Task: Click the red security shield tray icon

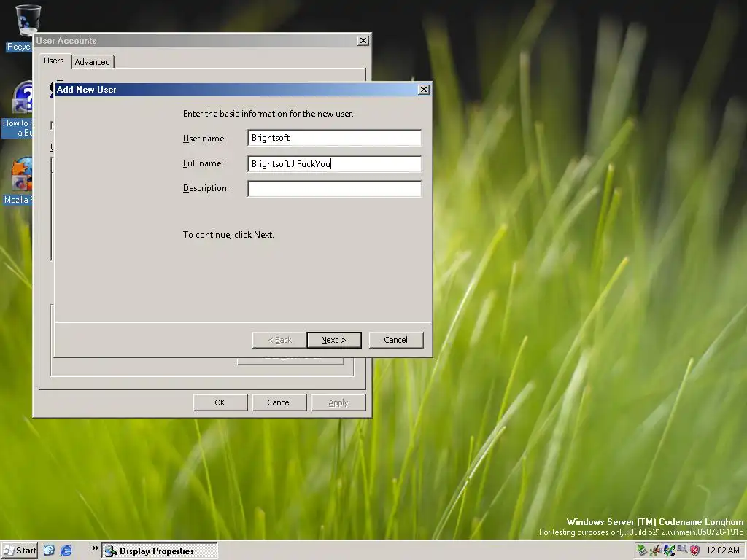Action: (695, 551)
